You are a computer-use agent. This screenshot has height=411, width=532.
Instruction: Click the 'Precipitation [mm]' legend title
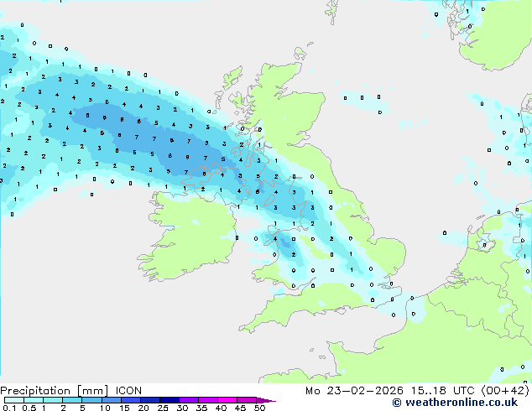[x=55, y=391]
